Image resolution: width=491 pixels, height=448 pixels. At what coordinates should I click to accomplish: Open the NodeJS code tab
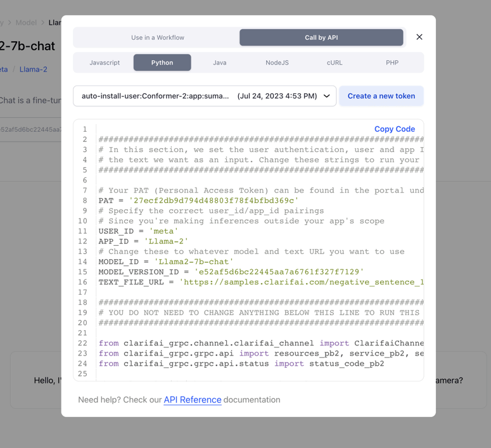tap(277, 63)
